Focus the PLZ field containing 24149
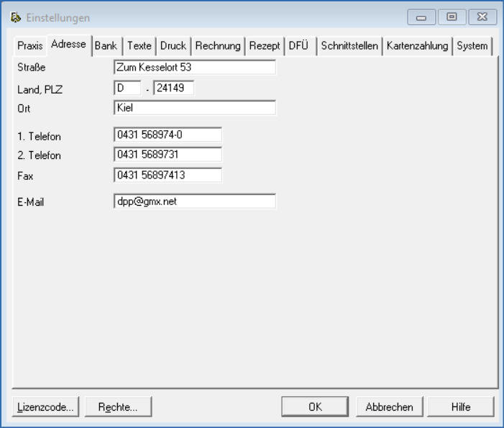The image size is (504, 428). [x=174, y=88]
